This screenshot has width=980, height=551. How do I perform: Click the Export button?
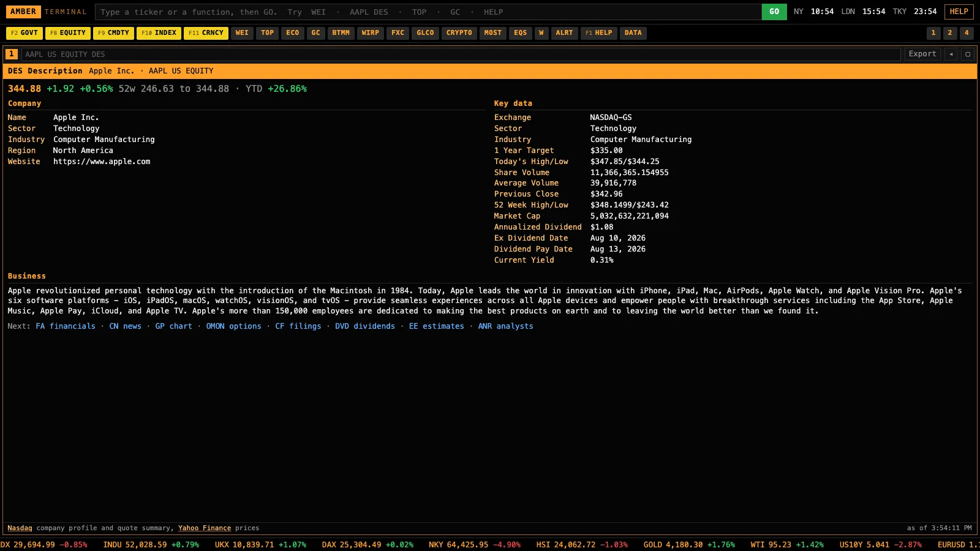coord(922,54)
